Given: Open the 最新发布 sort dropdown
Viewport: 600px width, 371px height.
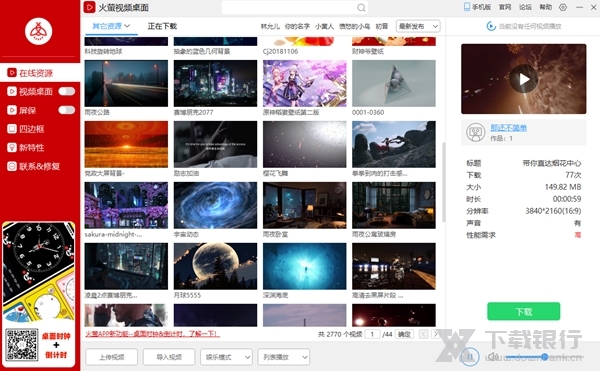Looking at the screenshot, I should click(418, 26).
